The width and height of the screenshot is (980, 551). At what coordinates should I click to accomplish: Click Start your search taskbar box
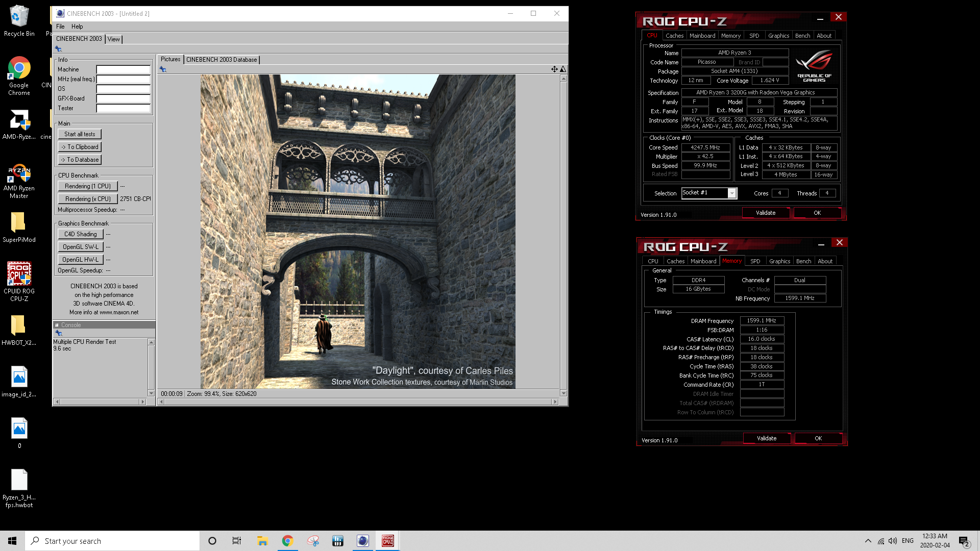[112, 541]
